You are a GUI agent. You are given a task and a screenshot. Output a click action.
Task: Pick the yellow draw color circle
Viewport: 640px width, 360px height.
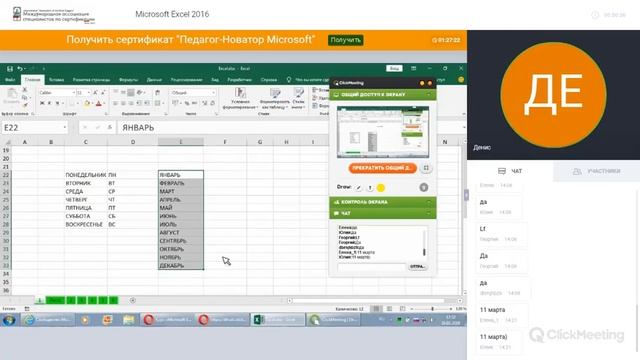pos(381,188)
